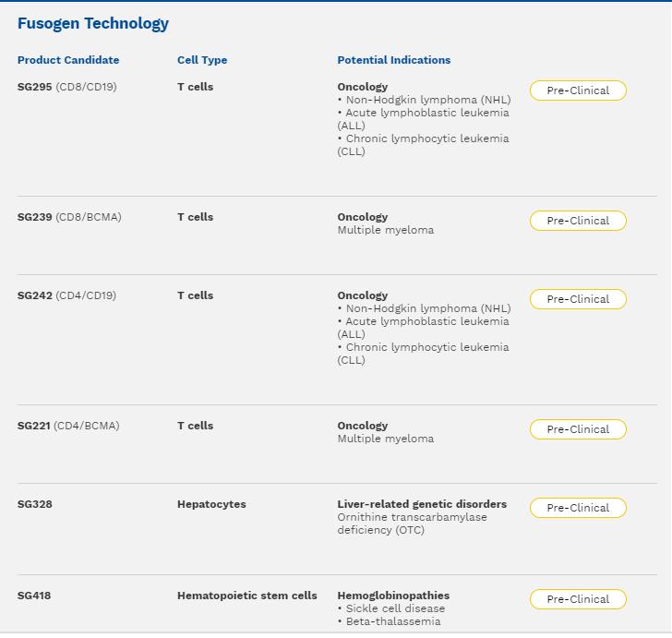Open the SG328 Pre-Clinical status badge
Viewport: 672px width, 638px height.
tap(578, 508)
